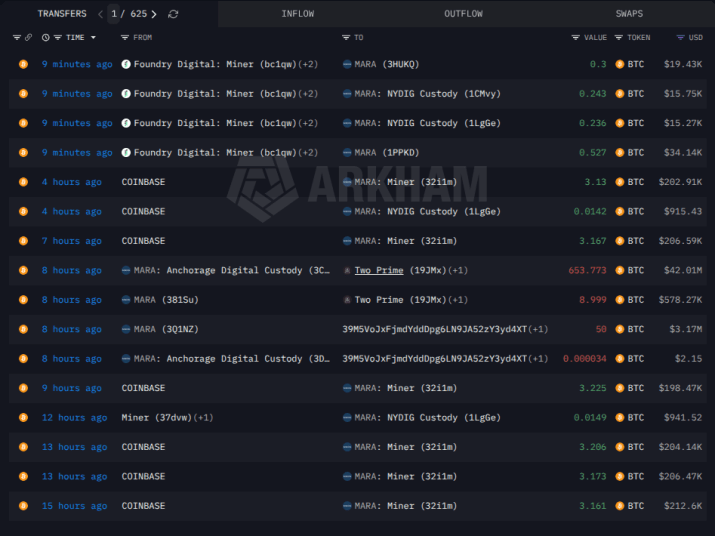
Task: Expand (+1) next to Miner (37dvw)
Action: 203,418
